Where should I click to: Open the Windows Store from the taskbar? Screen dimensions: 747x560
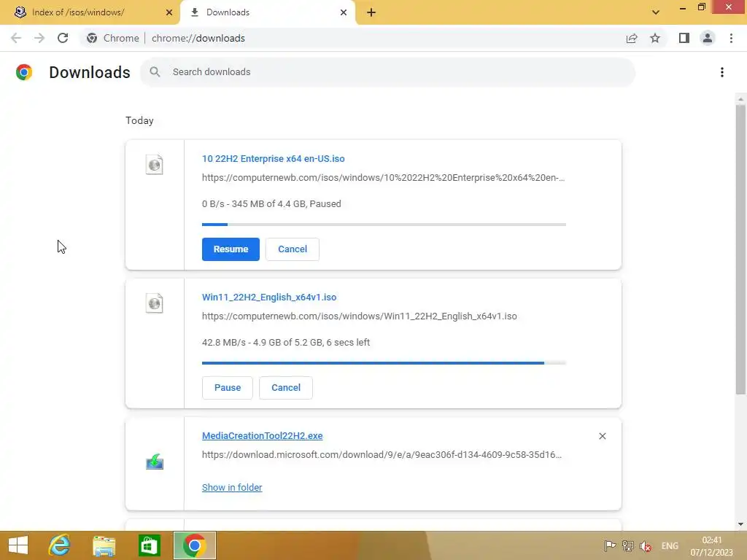[x=149, y=545]
